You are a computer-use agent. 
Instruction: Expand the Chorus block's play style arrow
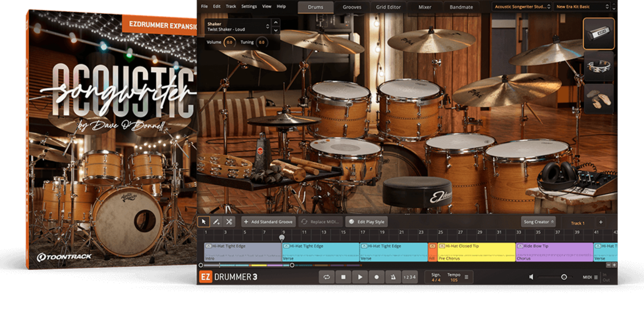(520, 246)
